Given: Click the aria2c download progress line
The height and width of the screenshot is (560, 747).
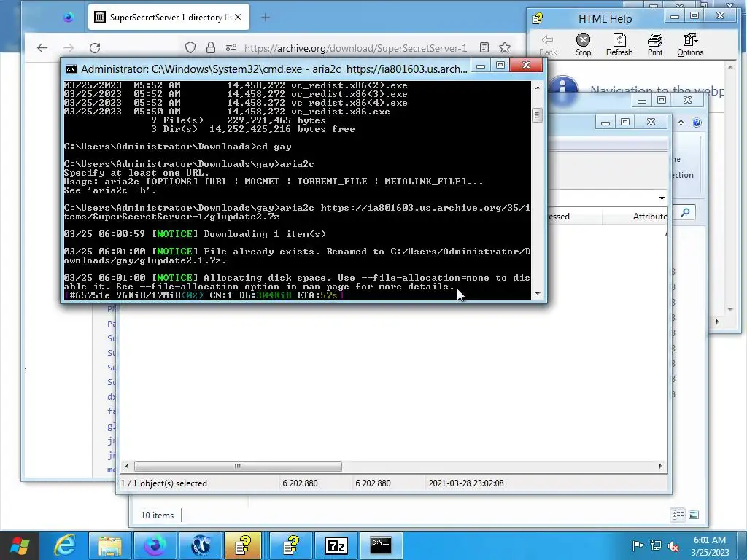Looking at the screenshot, I should (204, 295).
